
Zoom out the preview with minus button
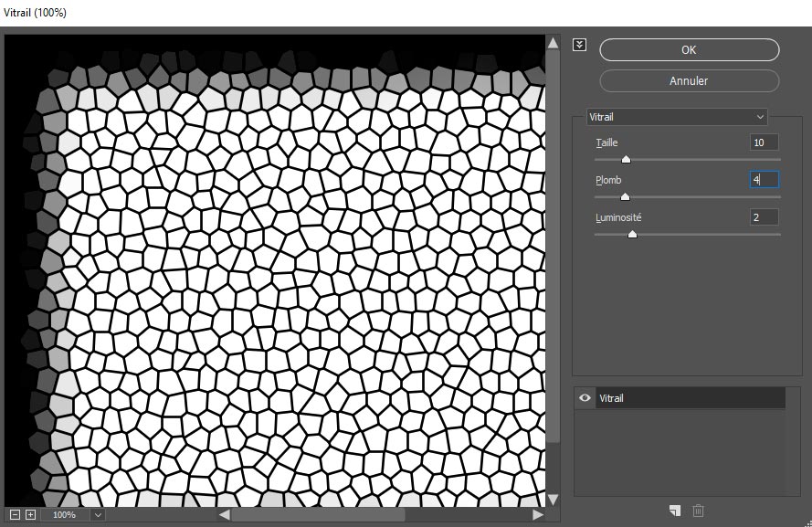point(15,515)
